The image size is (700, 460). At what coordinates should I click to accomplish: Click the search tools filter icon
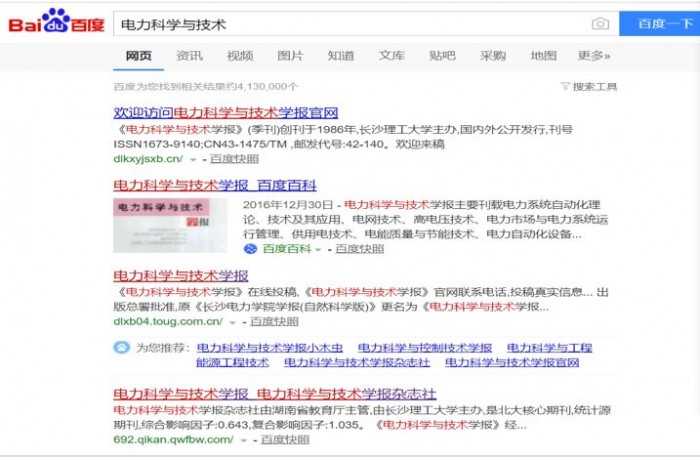pyautogui.click(x=565, y=87)
